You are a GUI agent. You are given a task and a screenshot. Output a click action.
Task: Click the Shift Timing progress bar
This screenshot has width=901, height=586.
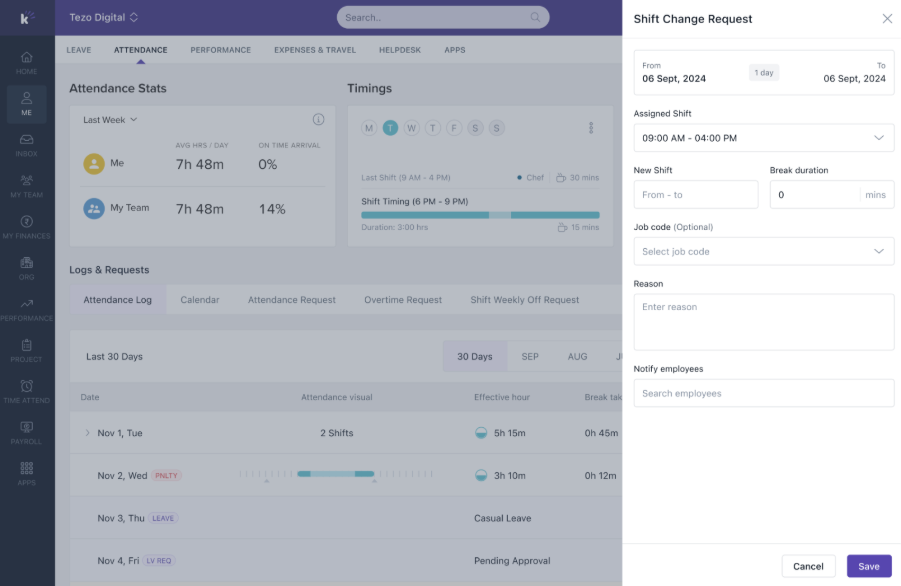(480, 215)
